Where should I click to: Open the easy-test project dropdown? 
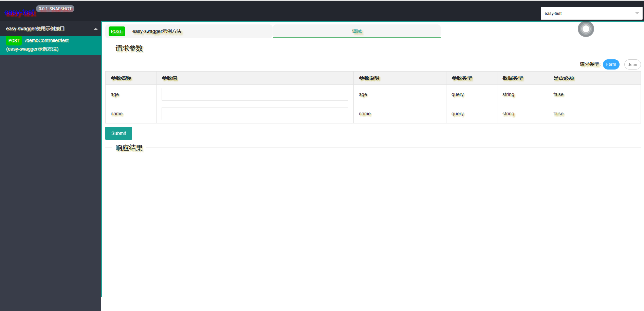[591, 13]
